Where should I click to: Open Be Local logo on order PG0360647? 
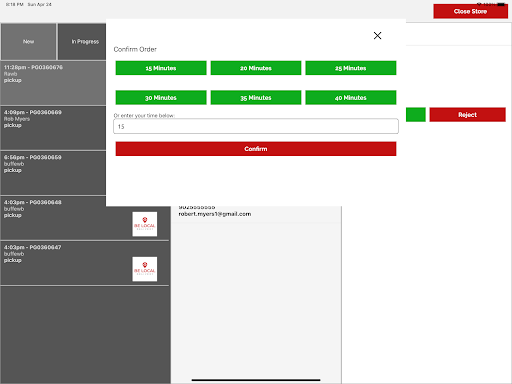click(145, 269)
